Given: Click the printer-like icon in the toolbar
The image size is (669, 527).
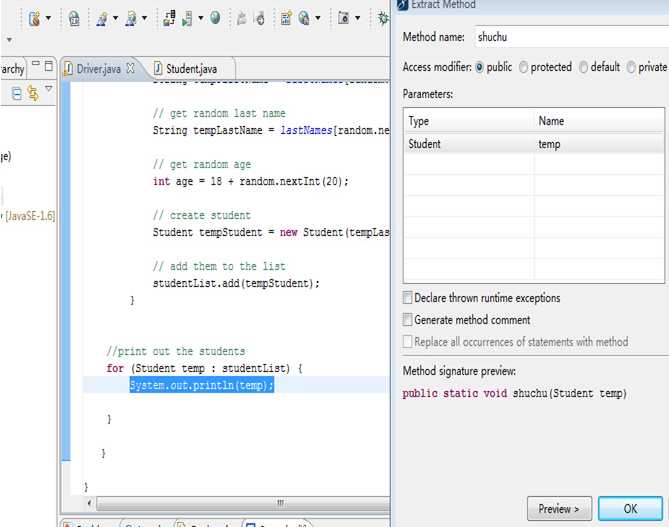Looking at the screenshot, I should coord(73,18).
